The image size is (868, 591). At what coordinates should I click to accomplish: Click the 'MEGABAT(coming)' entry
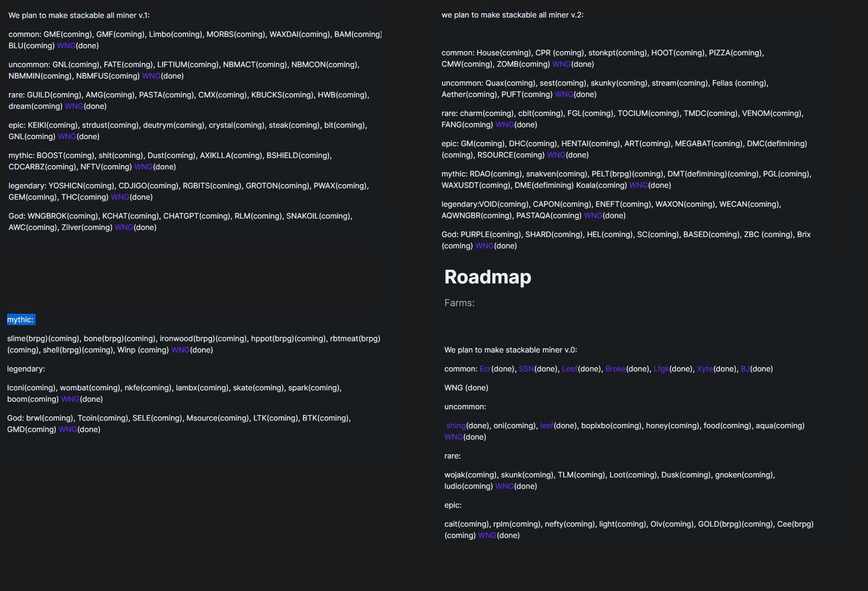click(709, 144)
